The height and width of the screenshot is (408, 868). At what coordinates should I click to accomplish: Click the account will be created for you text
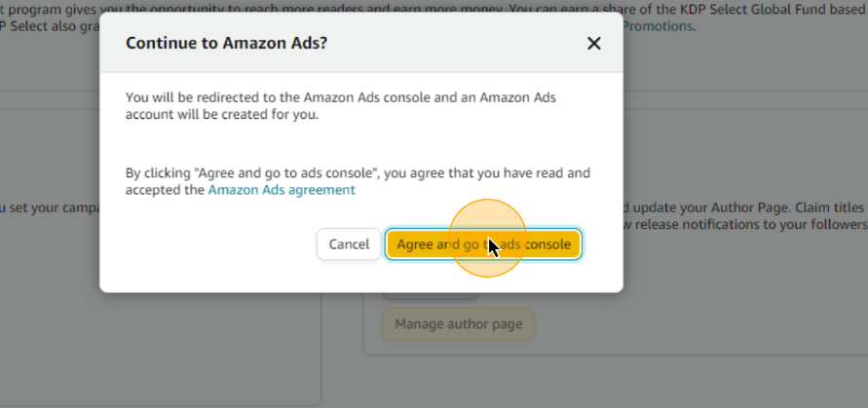(222, 115)
